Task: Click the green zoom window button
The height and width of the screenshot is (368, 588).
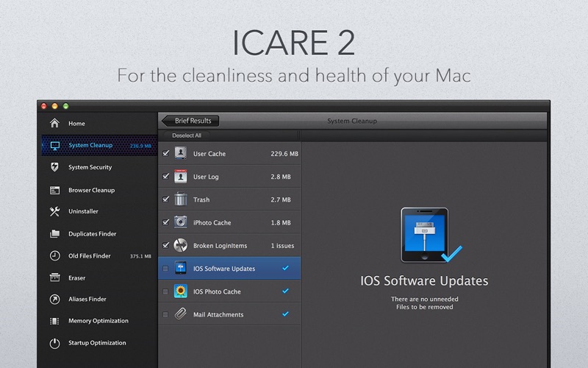Action: point(65,106)
